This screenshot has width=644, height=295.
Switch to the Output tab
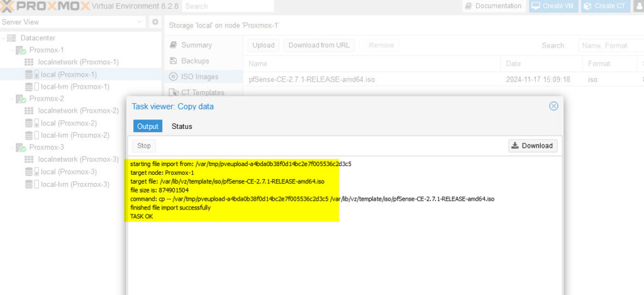pyautogui.click(x=148, y=126)
